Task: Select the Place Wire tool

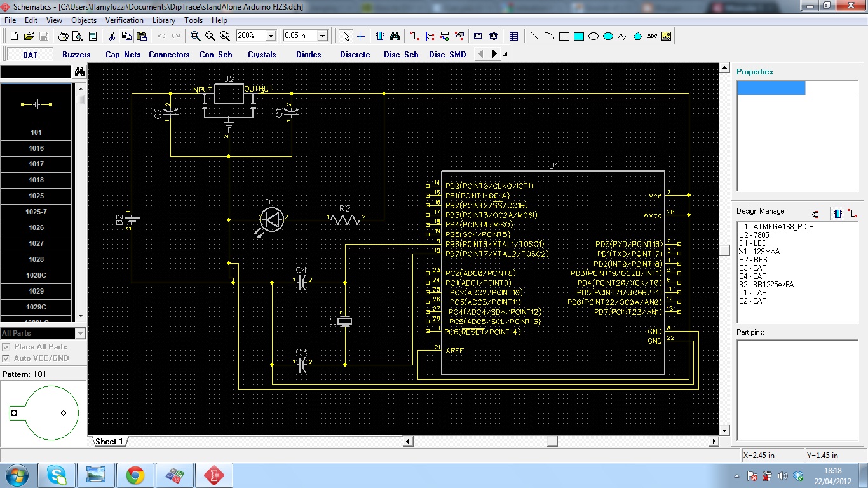Action: click(415, 36)
